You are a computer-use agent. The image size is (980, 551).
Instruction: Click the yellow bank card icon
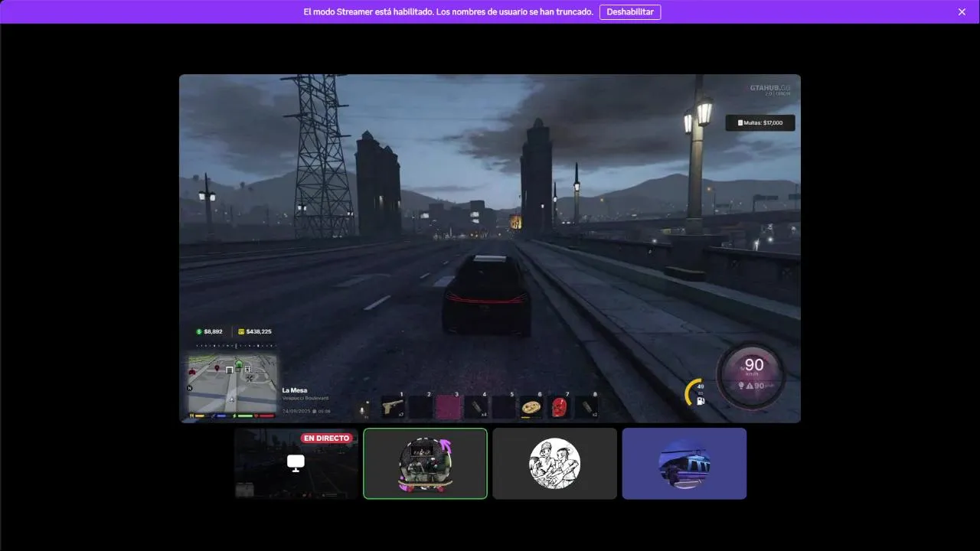(x=241, y=331)
